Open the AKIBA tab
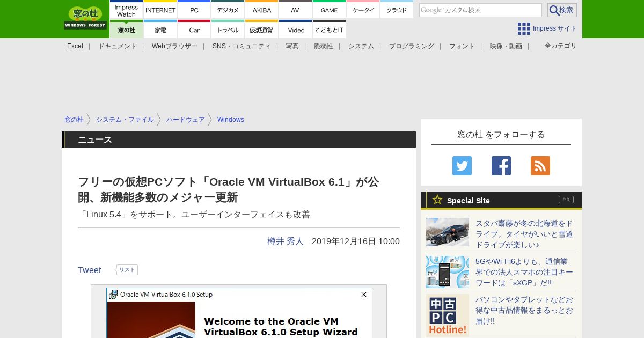This screenshot has height=338, width=644. 262,10
